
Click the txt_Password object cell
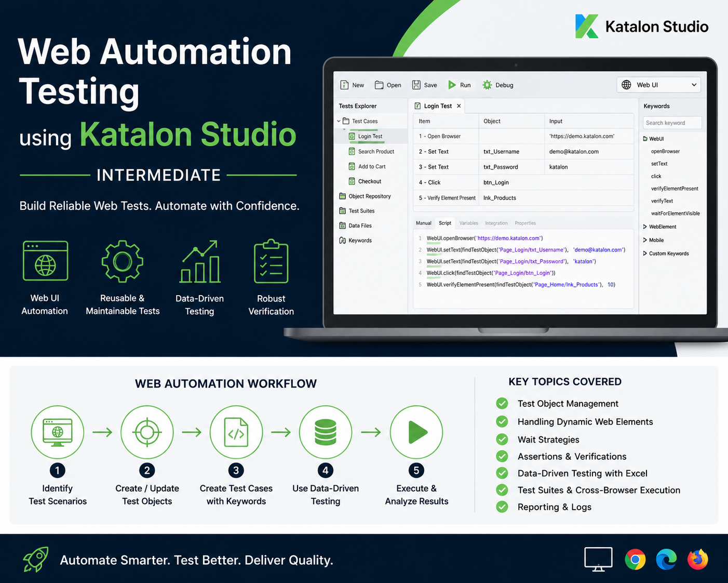click(x=511, y=167)
